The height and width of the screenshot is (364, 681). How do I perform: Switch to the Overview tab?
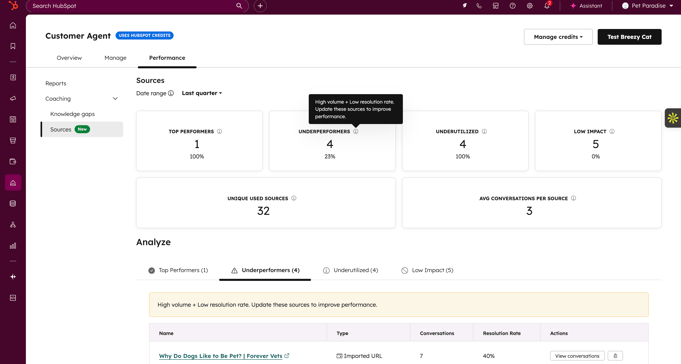point(69,58)
